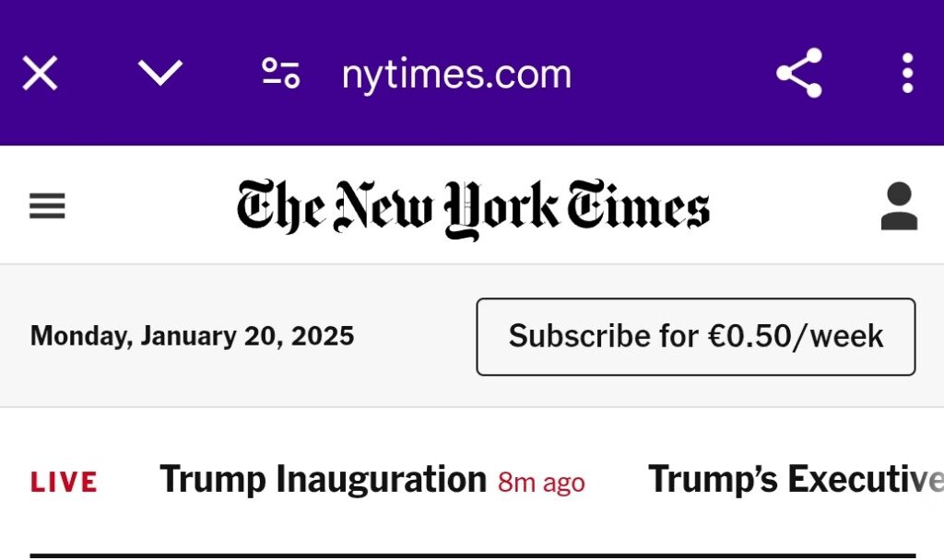944x560 pixels.
Task: Share the page with the share icon
Action: (x=799, y=73)
